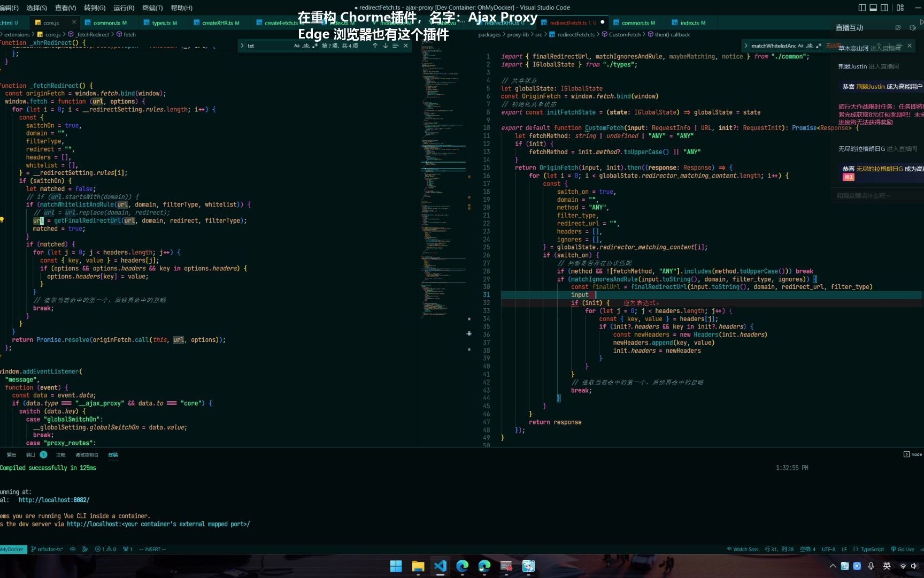Open the 选择(S) menu

[x=37, y=8]
